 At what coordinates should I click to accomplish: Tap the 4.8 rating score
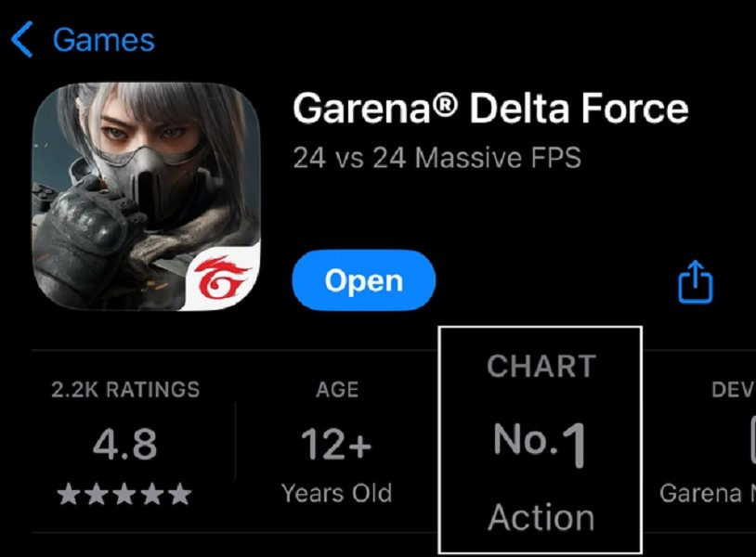(124, 444)
